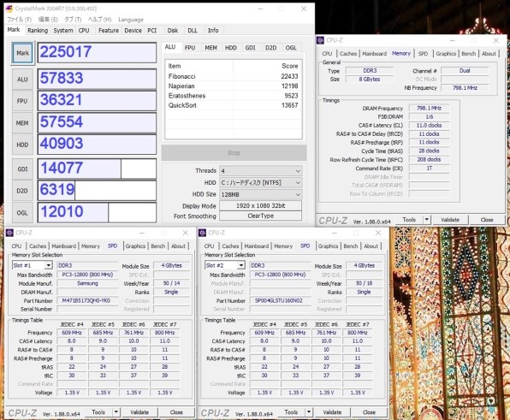The width and height of the screenshot is (510, 420).
Task: Open the Bench tab in CPU-Z Memory window
Action: [x=468, y=54]
